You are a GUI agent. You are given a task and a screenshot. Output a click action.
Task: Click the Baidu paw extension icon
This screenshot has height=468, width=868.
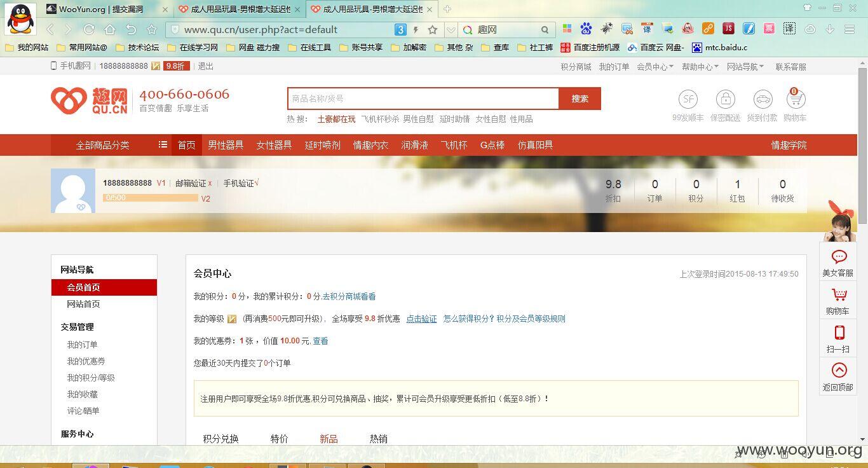click(586, 29)
